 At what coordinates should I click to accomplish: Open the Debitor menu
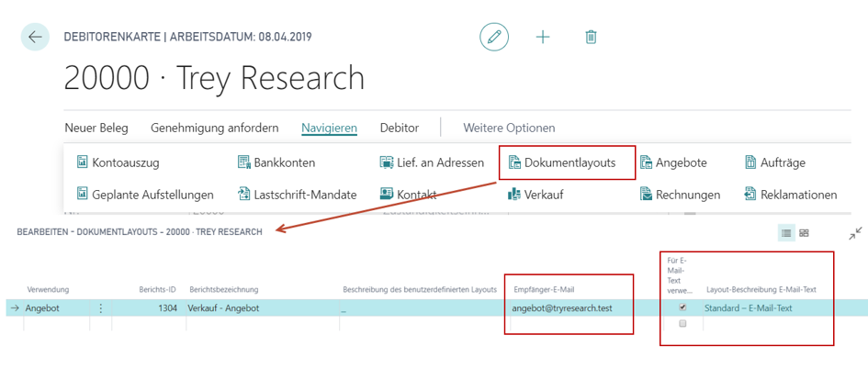point(400,128)
